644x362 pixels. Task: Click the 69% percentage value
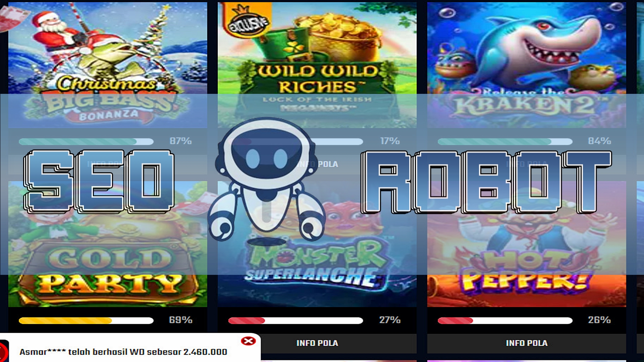point(181,320)
